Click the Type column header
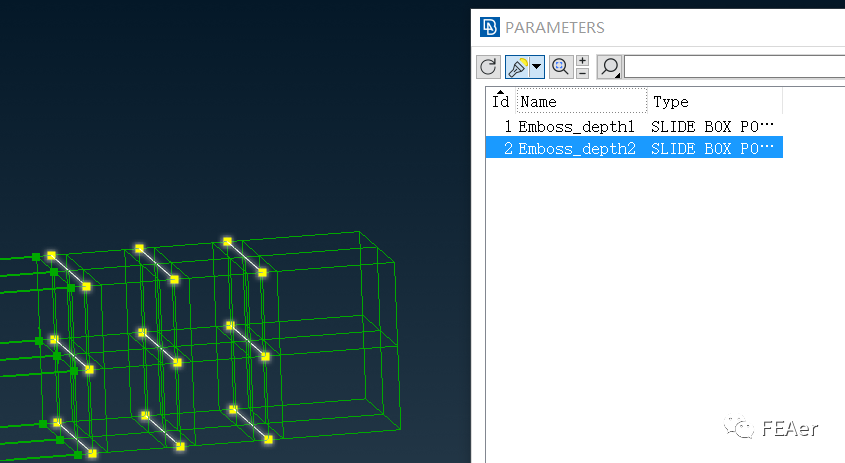 click(714, 101)
